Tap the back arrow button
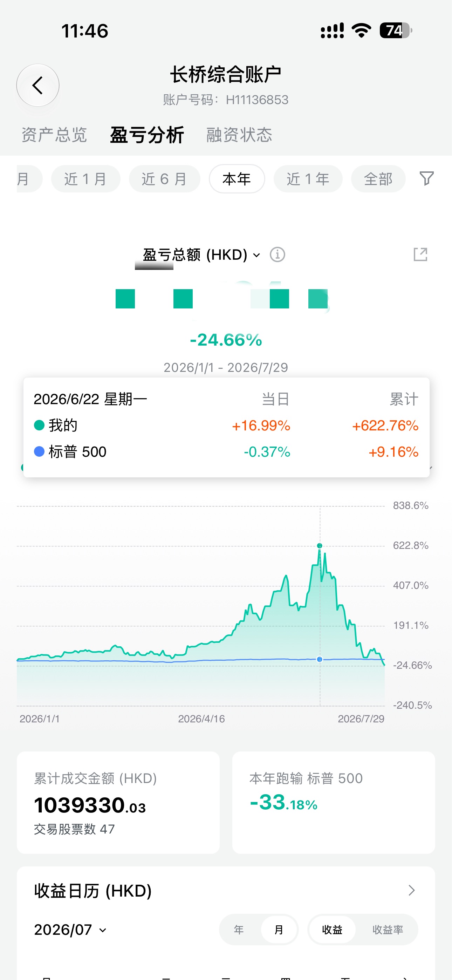452x980 pixels. coord(38,85)
